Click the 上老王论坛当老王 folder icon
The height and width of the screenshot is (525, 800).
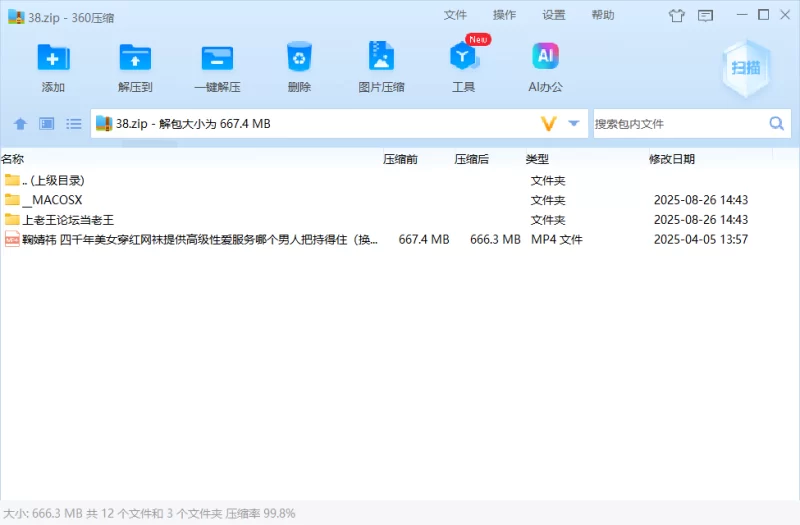pos(12,219)
